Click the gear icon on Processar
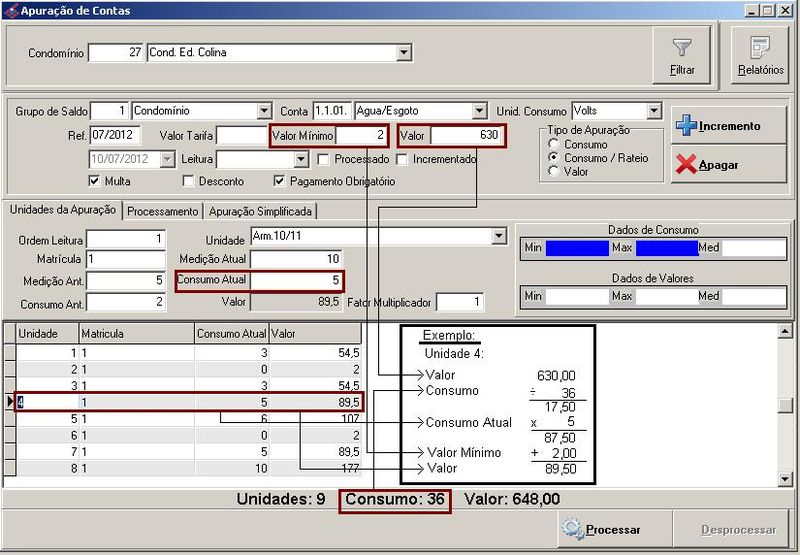800x555 pixels. click(x=572, y=529)
